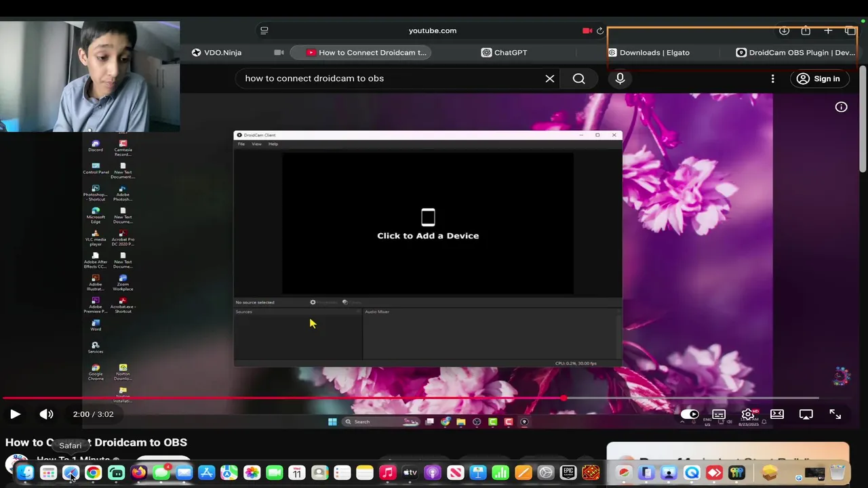Sign in to YouTube
The width and height of the screenshot is (868, 488).
pyautogui.click(x=818, y=79)
